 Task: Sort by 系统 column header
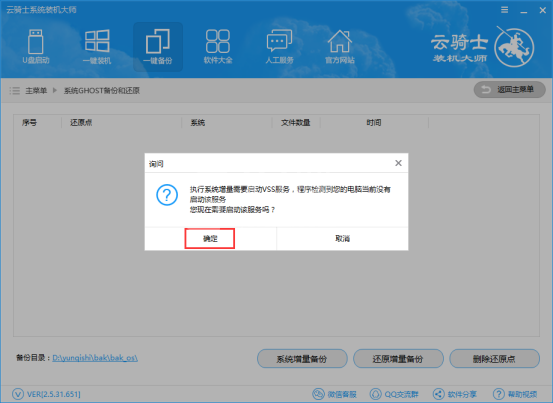(198, 123)
